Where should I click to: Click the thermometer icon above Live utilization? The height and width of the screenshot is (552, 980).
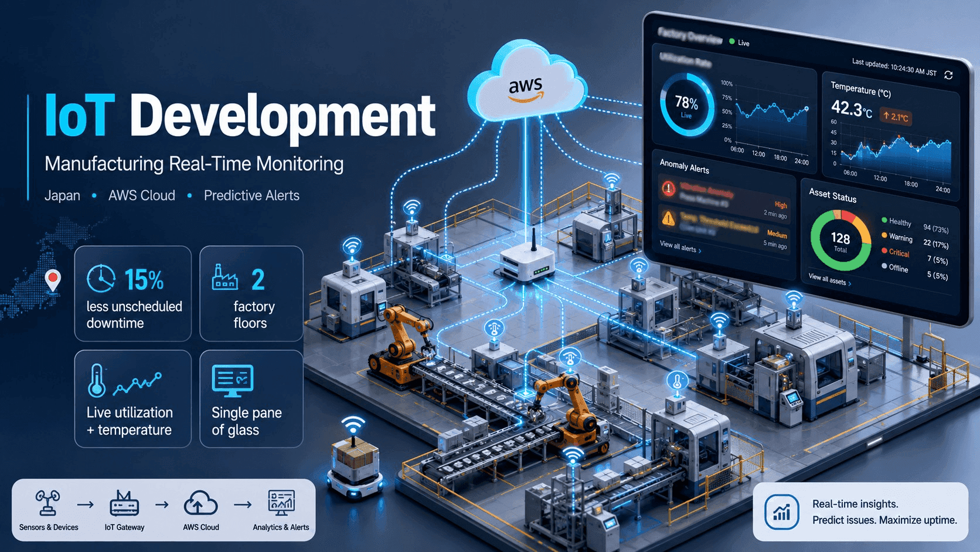97,380
